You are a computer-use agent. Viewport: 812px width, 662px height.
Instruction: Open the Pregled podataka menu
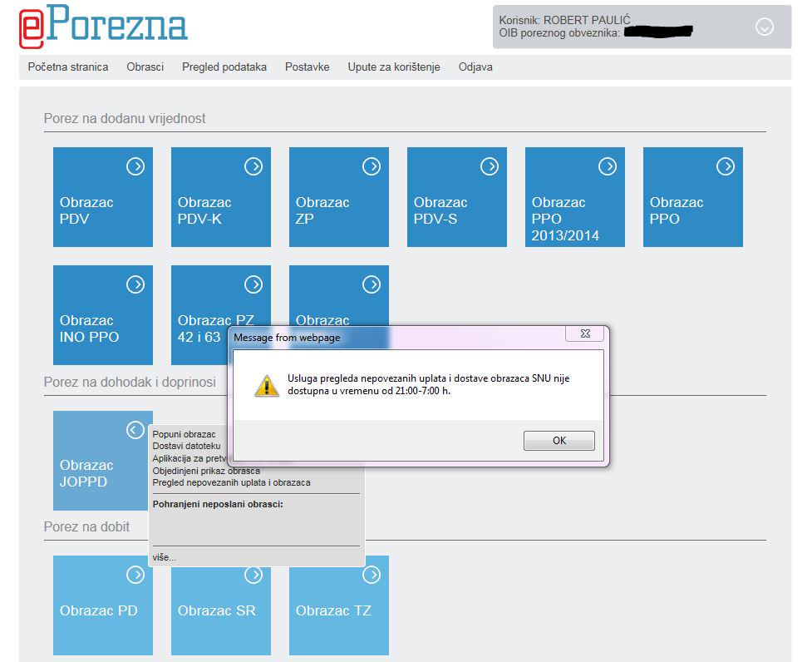pyautogui.click(x=224, y=67)
